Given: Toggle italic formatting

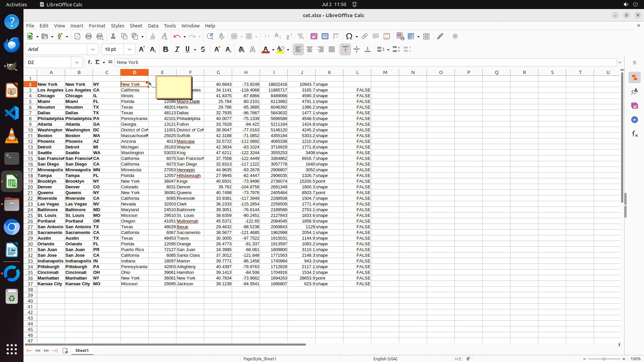Looking at the screenshot, I should click(x=177, y=50).
